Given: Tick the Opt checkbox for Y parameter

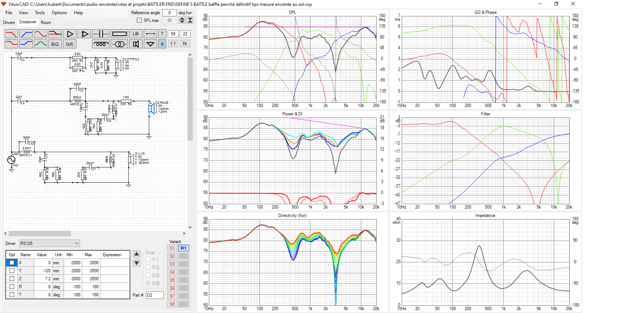Looking at the screenshot, I should pos(12,271).
